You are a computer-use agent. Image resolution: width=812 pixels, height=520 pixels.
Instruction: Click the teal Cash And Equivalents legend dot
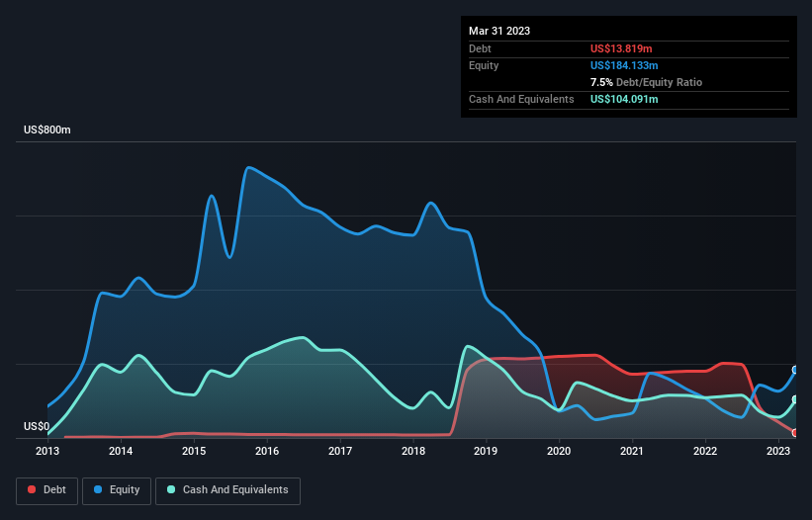(x=171, y=489)
